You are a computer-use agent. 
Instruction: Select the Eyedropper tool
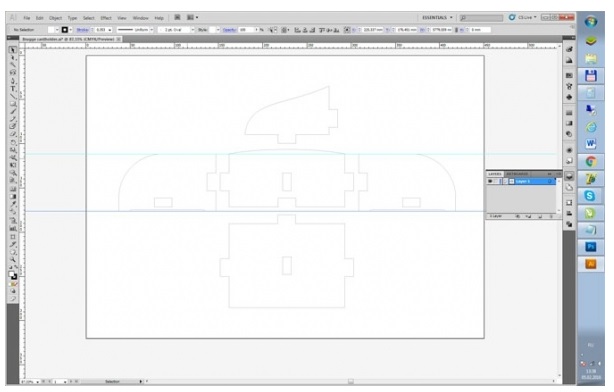pyautogui.click(x=13, y=204)
